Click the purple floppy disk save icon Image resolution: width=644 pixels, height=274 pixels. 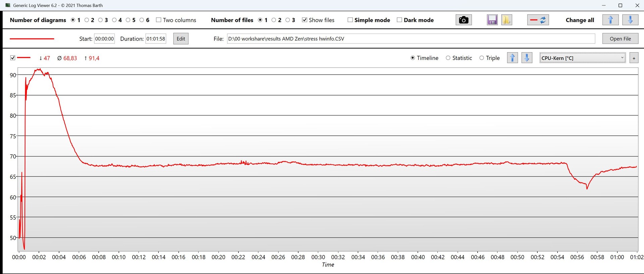point(492,20)
